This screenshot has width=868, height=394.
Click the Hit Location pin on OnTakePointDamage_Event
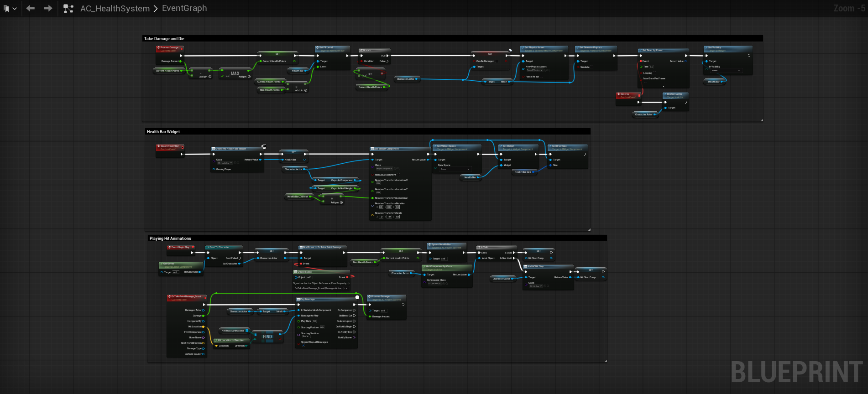pos(204,327)
